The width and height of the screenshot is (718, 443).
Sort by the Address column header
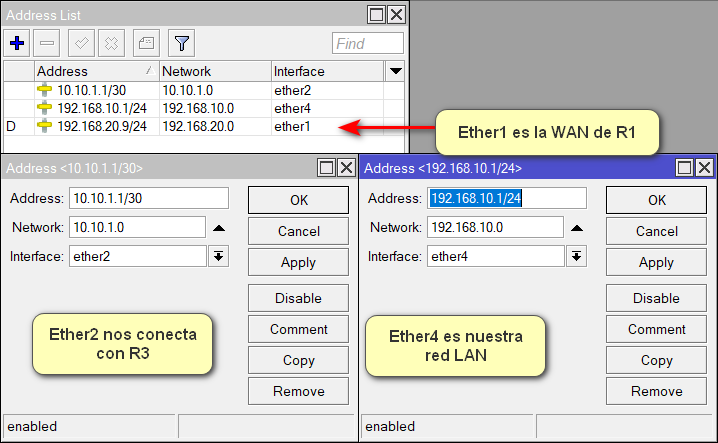coord(95,71)
